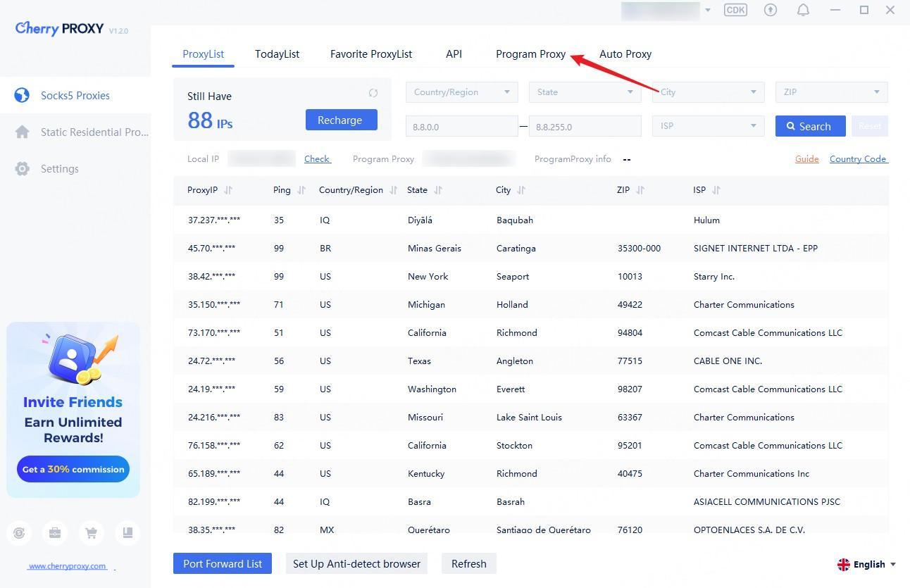Open the State filter dropdown

point(585,92)
